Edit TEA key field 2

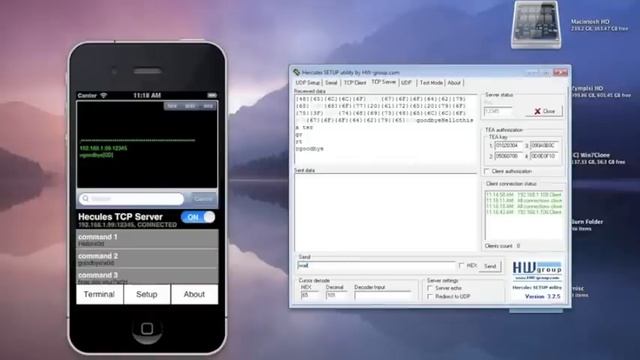point(508,156)
